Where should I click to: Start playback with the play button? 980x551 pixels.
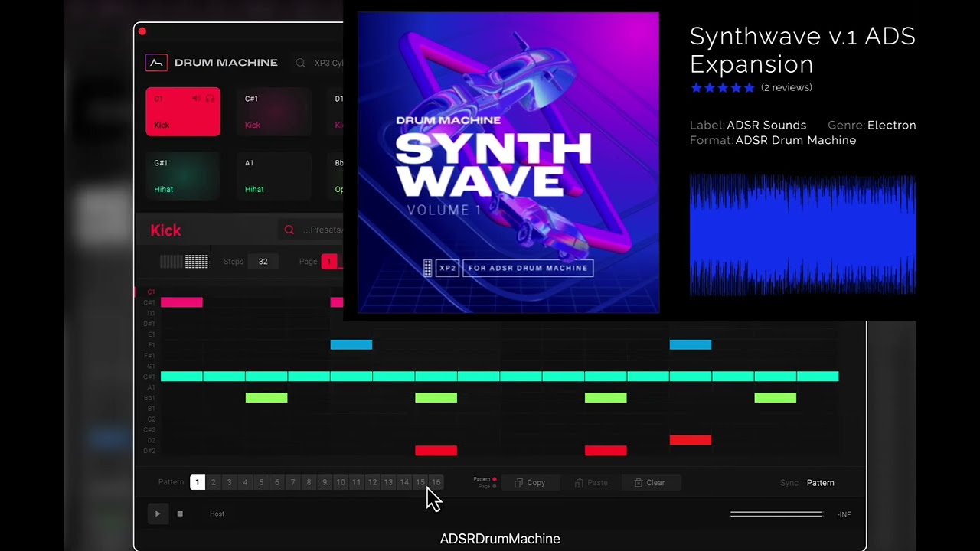point(158,514)
